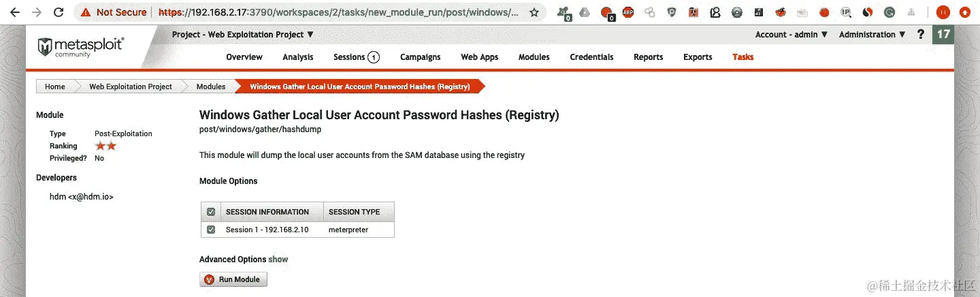Open the ABP ad blocker extension icon

627,12
